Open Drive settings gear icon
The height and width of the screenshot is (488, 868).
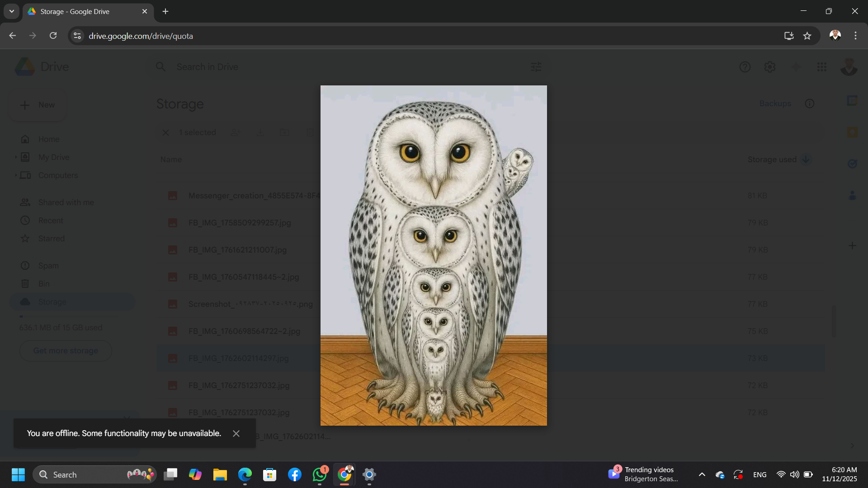click(770, 67)
